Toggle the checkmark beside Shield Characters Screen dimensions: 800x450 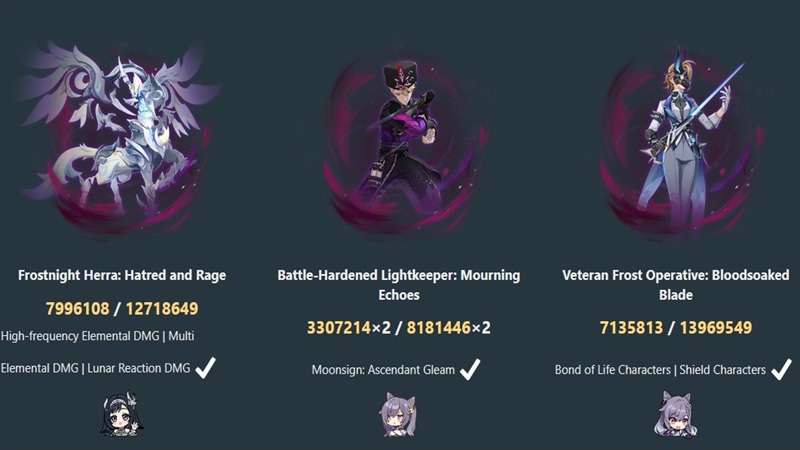tap(781, 369)
